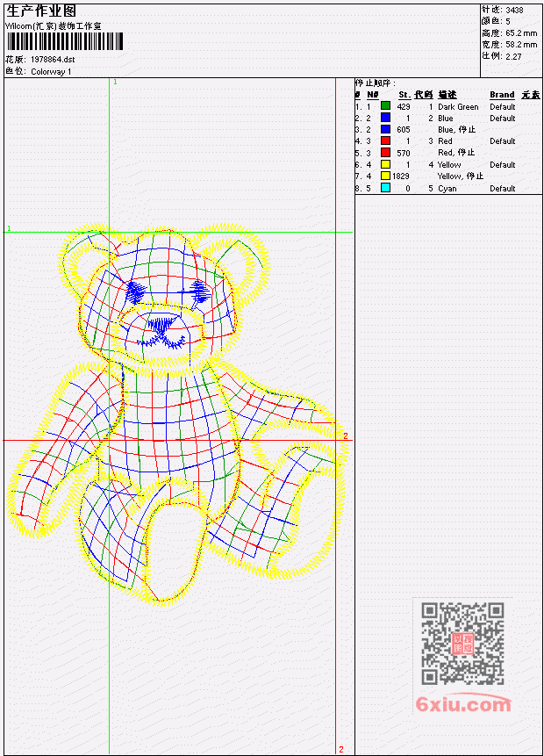Click the Cyan color swatch
This screenshot has height=756, width=544.
click(x=385, y=188)
